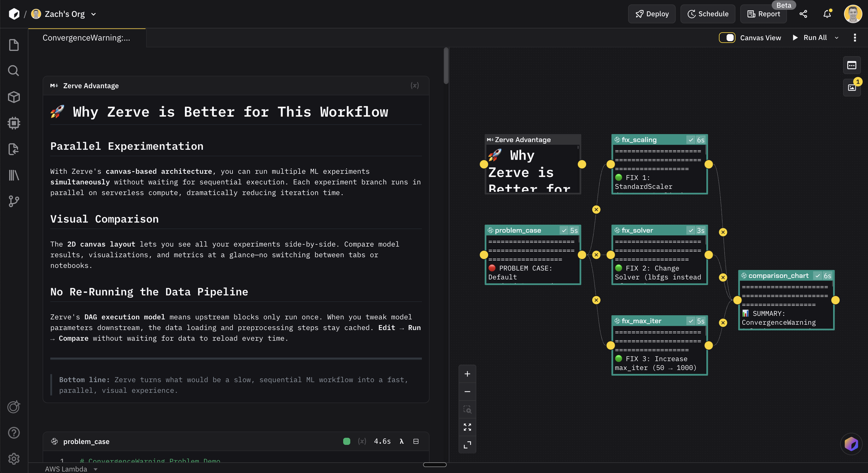Click the Parallel Experimentation heading
Image resolution: width=868 pixels, height=473 pixels.
coord(127,147)
